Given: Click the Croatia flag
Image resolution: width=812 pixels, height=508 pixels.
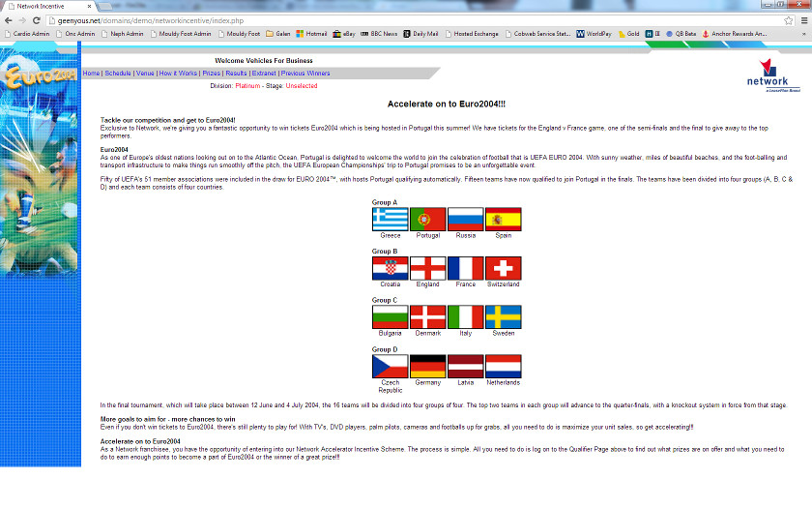Looking at the screenshot, I should click(x=391, y=269).
